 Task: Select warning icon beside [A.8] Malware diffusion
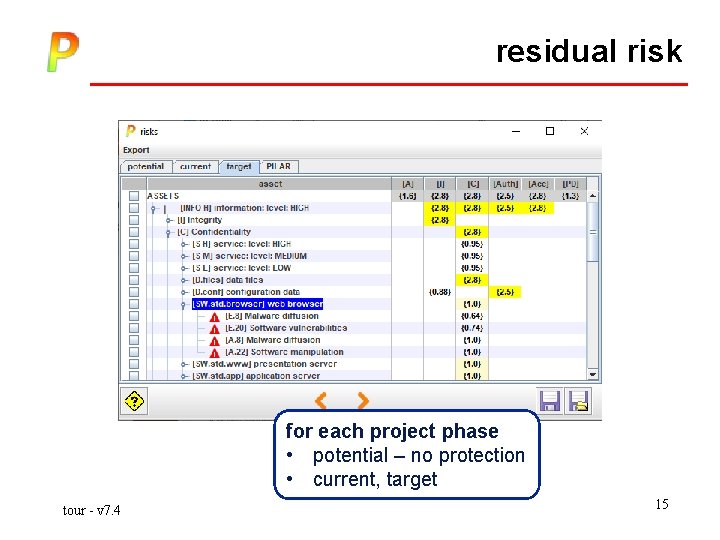point(214,341)
